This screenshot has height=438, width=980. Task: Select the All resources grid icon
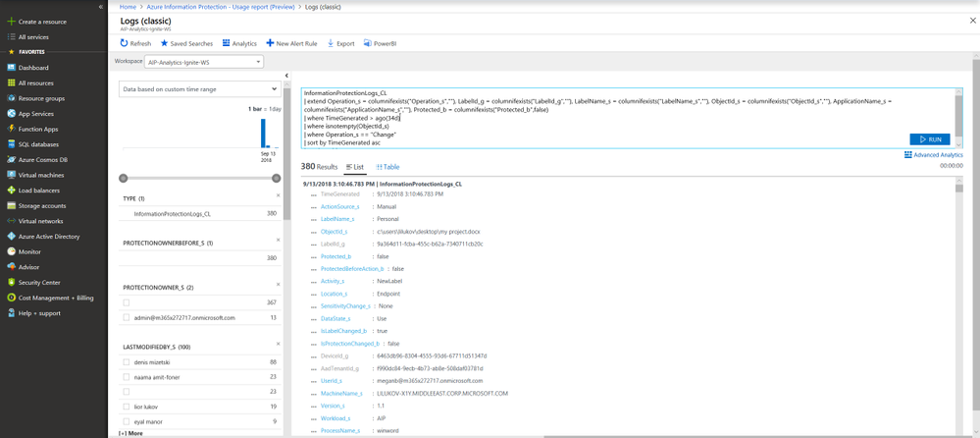point(11,82)
